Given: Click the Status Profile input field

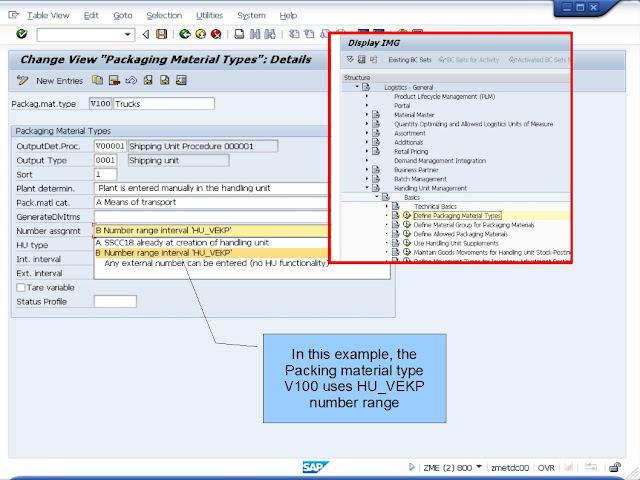Looking at the screenshot, I should [115, 302].
